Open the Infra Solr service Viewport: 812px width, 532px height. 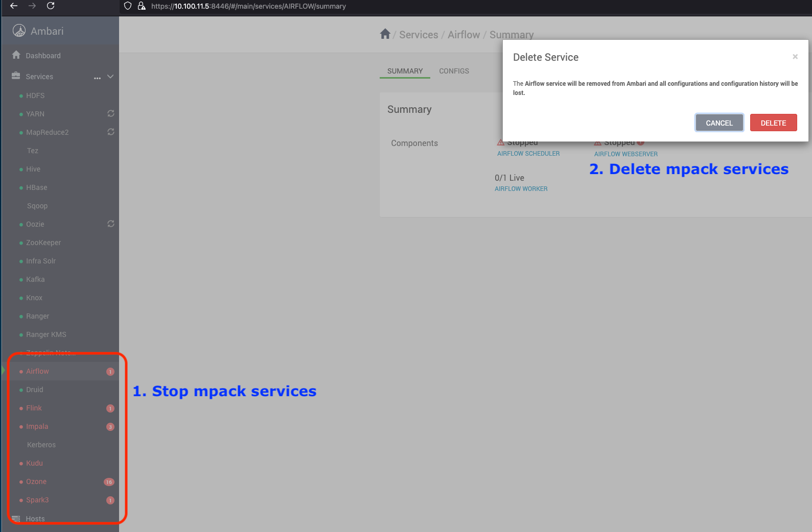pos(41,261)
